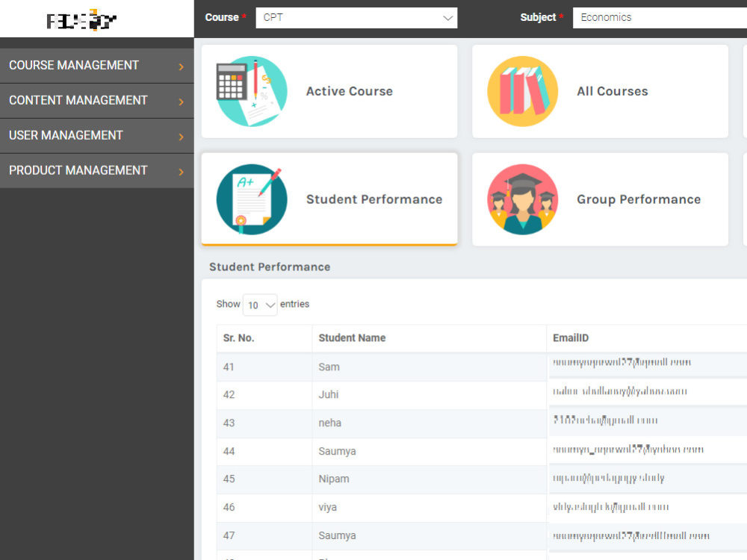Expand the Course Management chevron arrow
The width and height of the screenshot is (747, 560).
[181, 66]
